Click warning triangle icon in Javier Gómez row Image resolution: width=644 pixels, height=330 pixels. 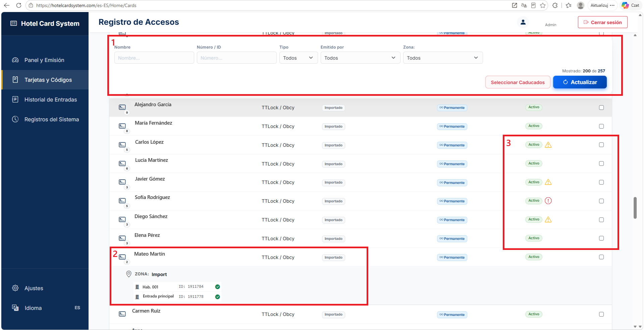coord(548,182)
